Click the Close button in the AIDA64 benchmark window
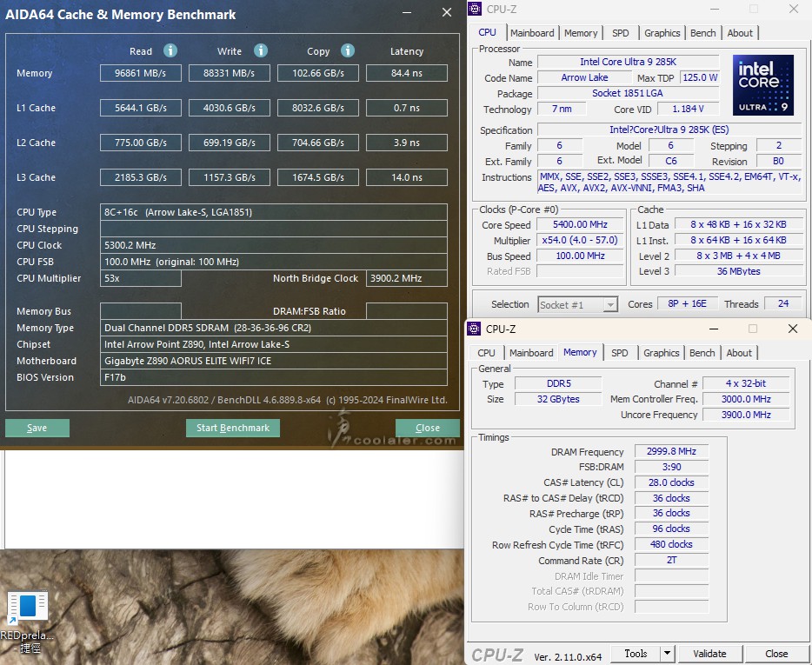Viewport: 812px width, 665px height. click(x=428, y=428)
